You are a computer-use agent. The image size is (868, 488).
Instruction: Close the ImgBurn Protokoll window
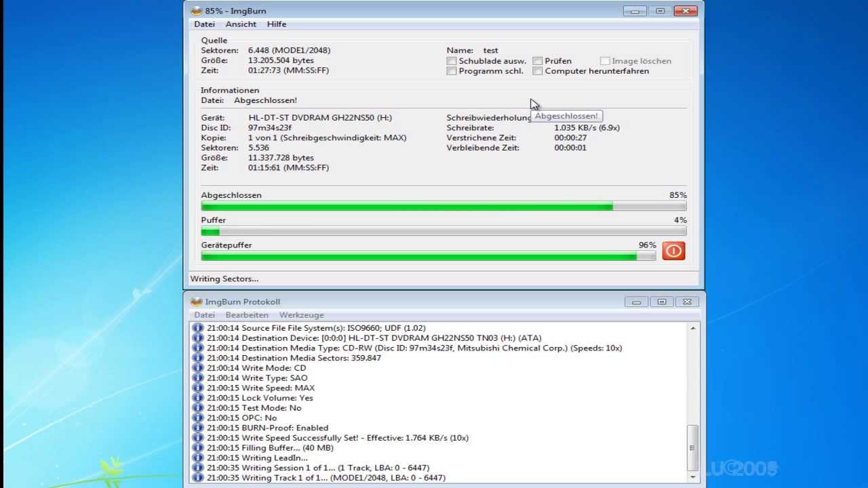pos(688,302)
